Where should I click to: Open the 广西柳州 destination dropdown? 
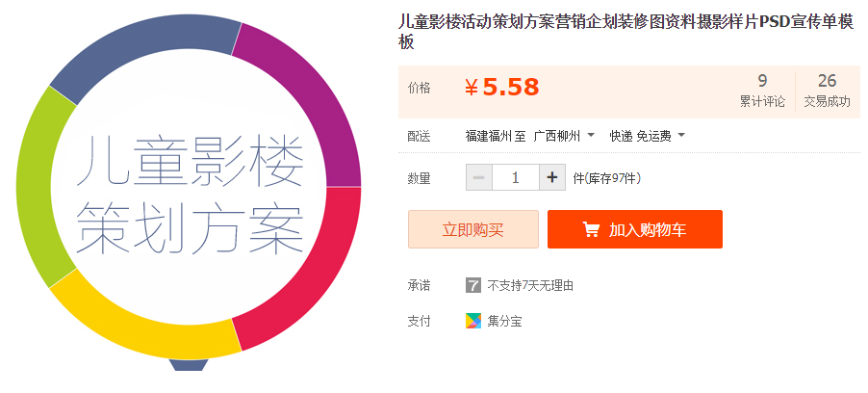click(x=564, y=135)
